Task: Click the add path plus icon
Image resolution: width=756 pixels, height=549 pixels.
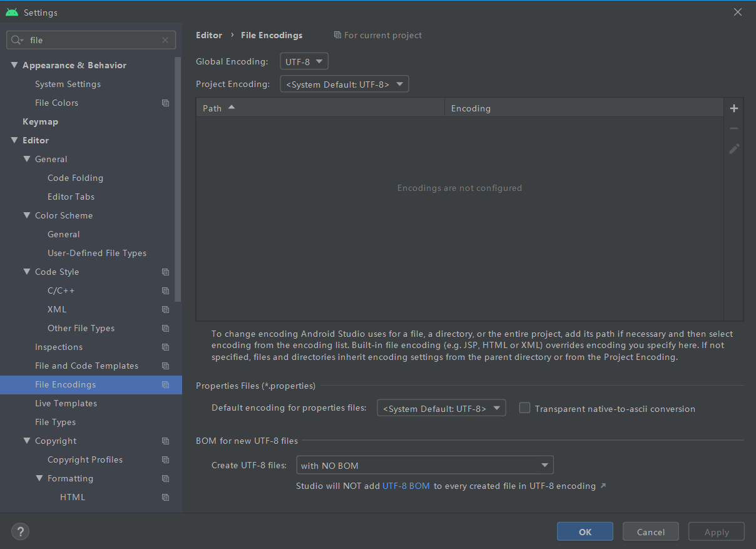Action: pyautogui.click(x=734, y=108)
